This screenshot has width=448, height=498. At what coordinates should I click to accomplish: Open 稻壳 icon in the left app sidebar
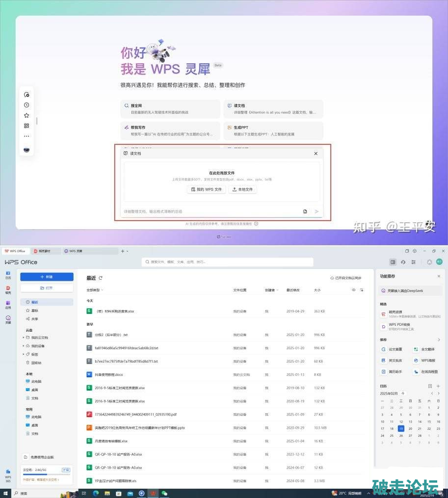[x=8, y=289]
